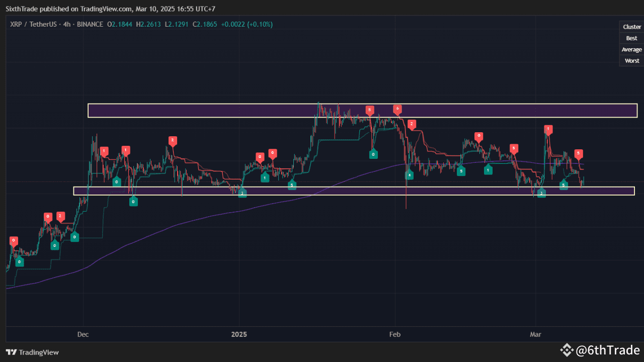Image resolution: width=644 pixels, height=362 pixels.
Task: Select the red 1 marker on the March spike
Action: pos(548,130)
